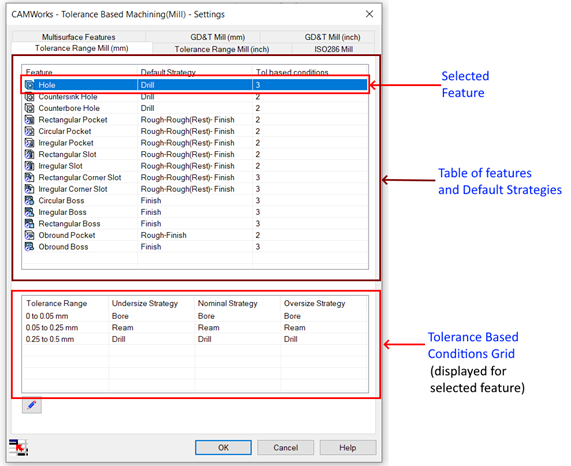571x466 pixels.
Task: Select the Irregular Pocket row name
Action: tap(66, 143)
